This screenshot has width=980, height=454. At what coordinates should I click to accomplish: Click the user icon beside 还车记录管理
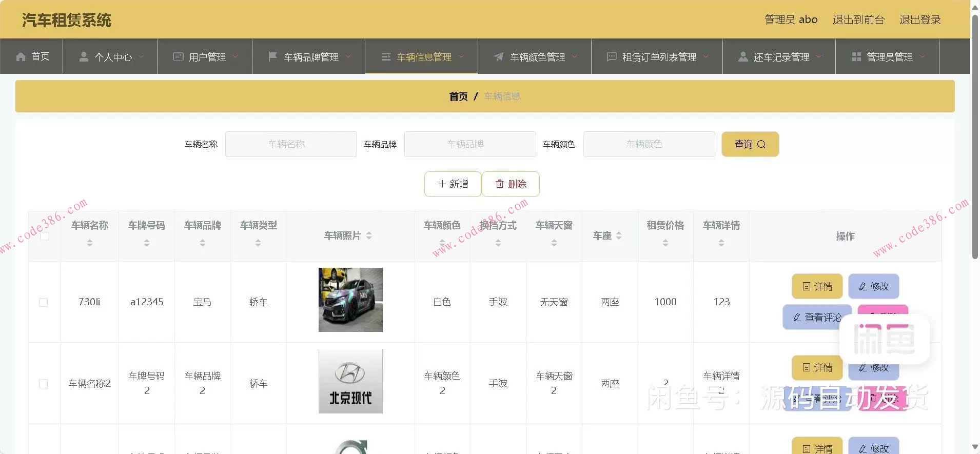(743, 57)
